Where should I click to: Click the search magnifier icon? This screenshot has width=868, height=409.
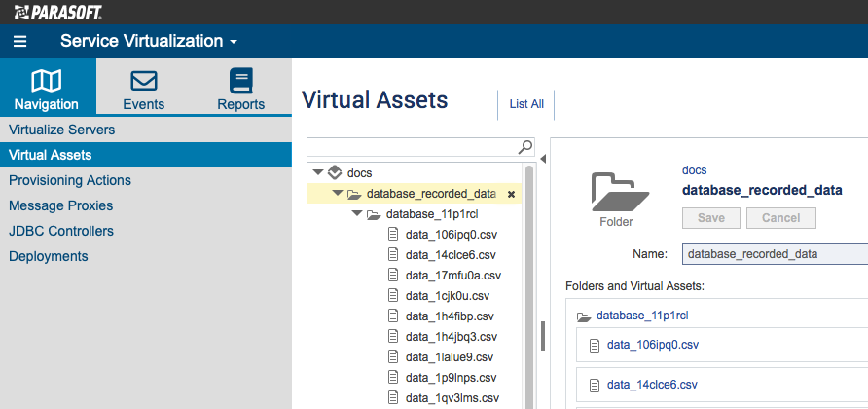coord(524,147)
